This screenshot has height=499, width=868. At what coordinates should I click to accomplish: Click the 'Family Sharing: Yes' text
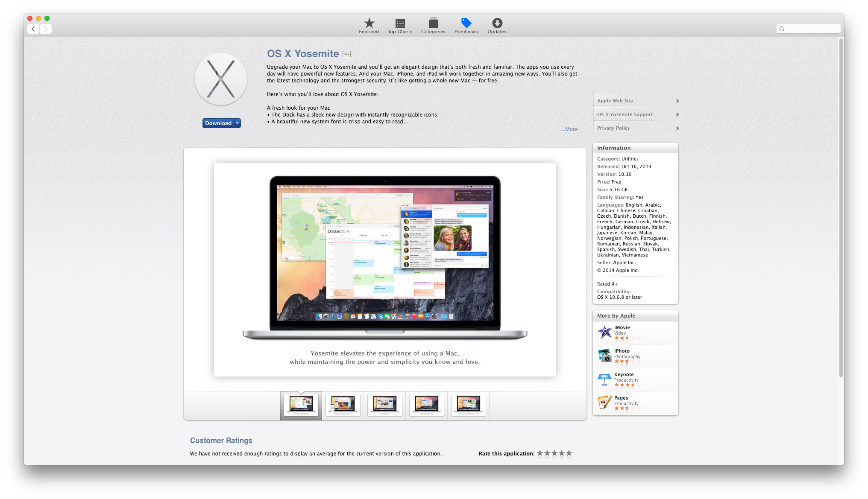[620, 197]
